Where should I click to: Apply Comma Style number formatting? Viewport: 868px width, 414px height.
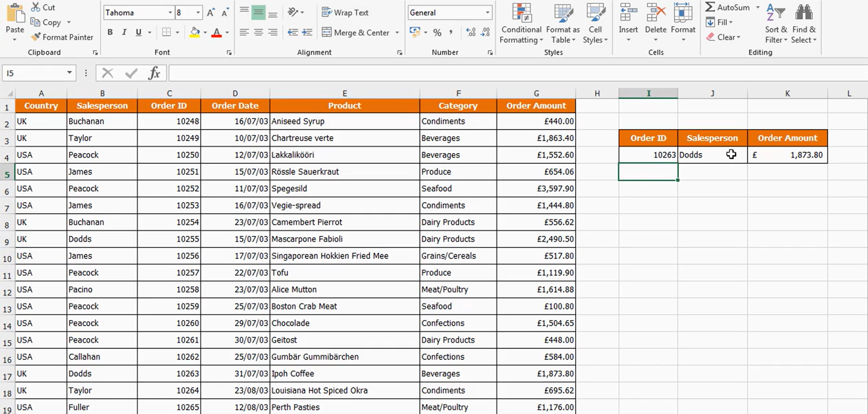(451, 32)
